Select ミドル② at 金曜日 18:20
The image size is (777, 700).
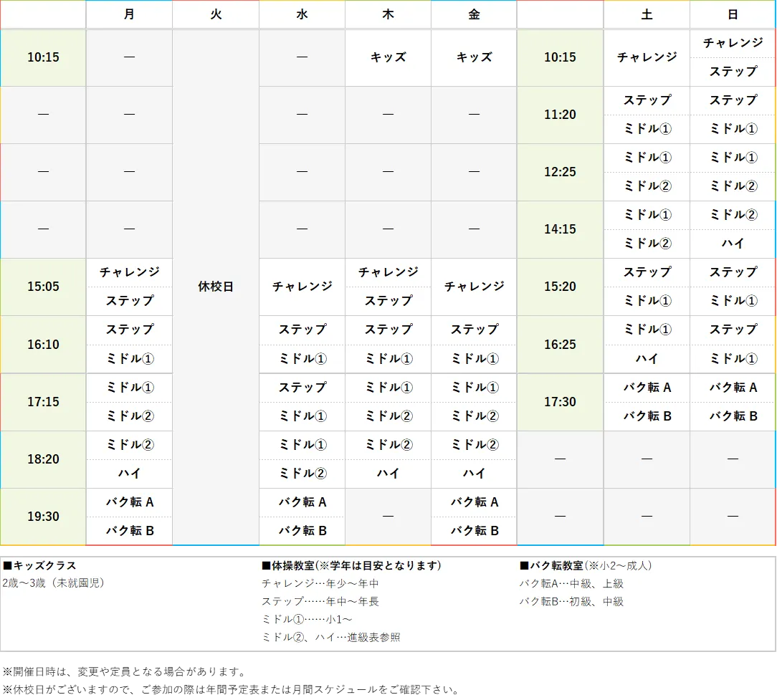pyautogui.click(x=473, y=444)
